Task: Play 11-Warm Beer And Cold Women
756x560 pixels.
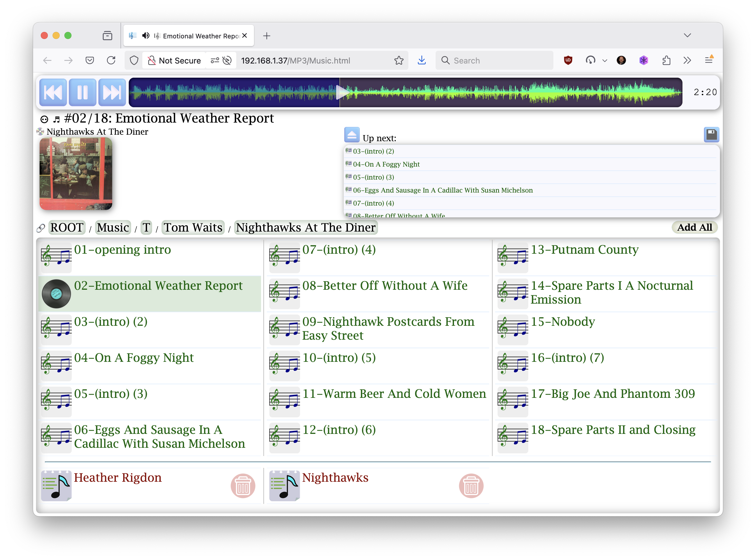Action: click(x=394, y=394)
